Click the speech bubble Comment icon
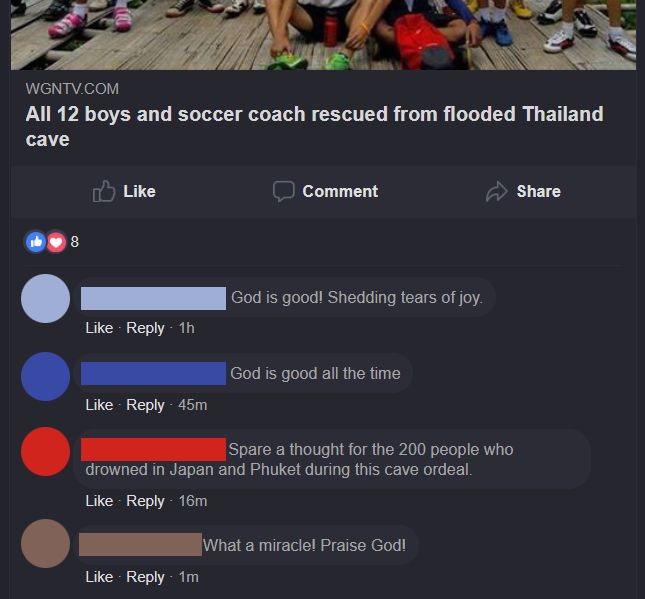This screenshot has height=599, width=645. click(284, 191)
